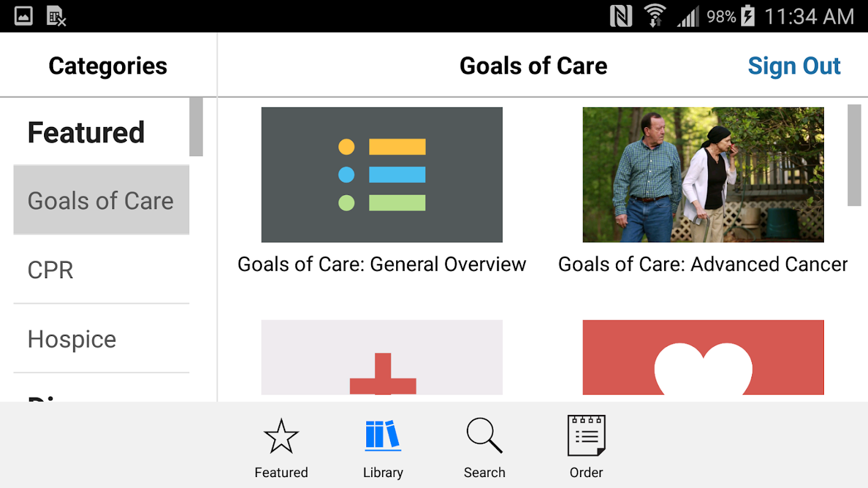Tap the battery status icon
The height and width of the screenshot is (488, 868).
[748, 16]
